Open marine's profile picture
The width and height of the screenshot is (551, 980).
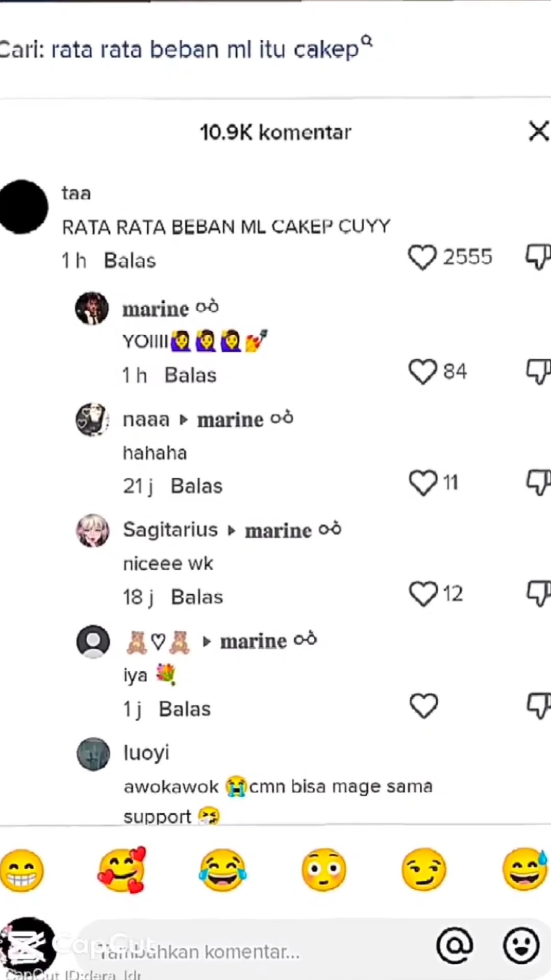92,309
